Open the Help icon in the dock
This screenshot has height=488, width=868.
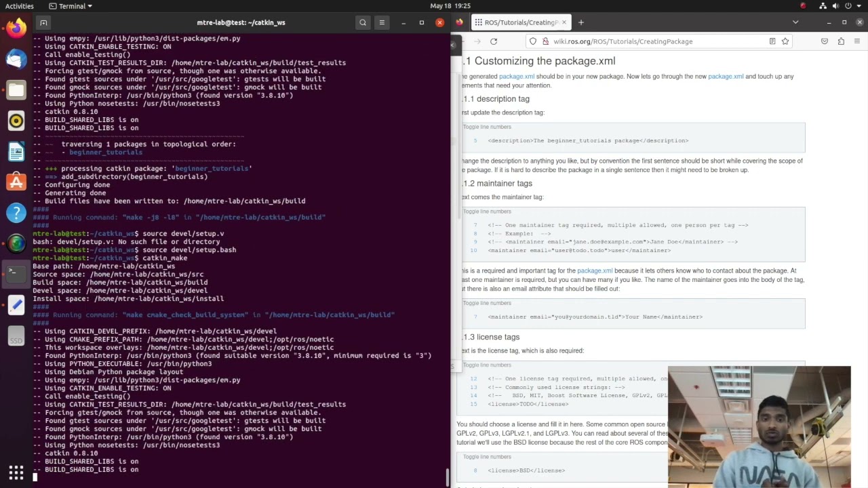[x=16, y=212]
